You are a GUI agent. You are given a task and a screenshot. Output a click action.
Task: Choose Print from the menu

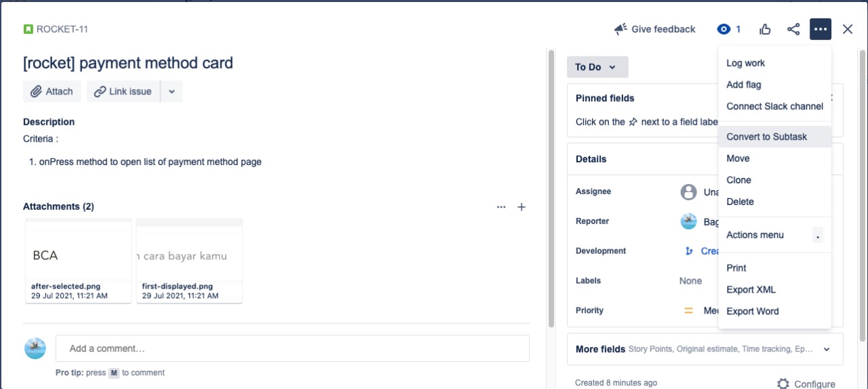click(774, 268)
